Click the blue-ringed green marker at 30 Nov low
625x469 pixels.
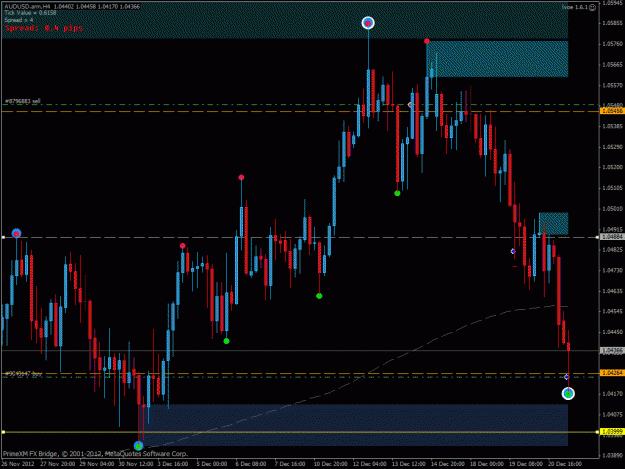pos(138,445)
